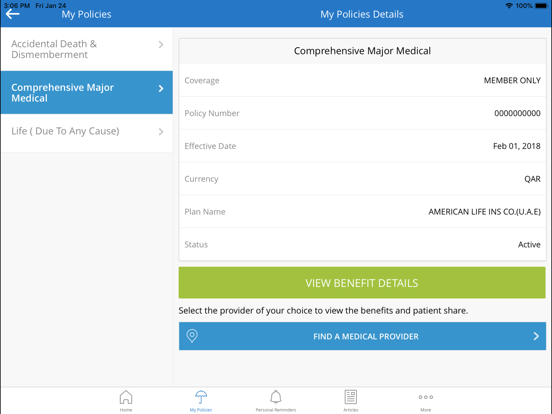Screen dimensions: 552x414
Task: Check the battery indicator icon
Action: (541, 6)
